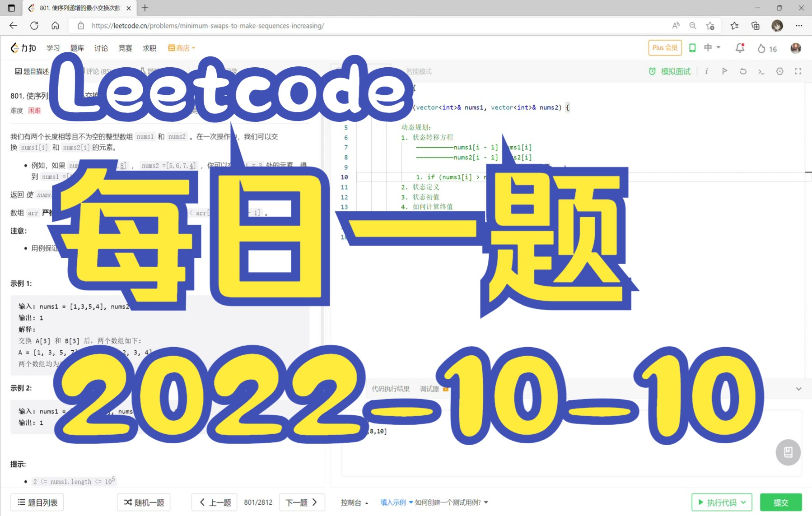Toggle editor fullscreen icon

point(798,71)
